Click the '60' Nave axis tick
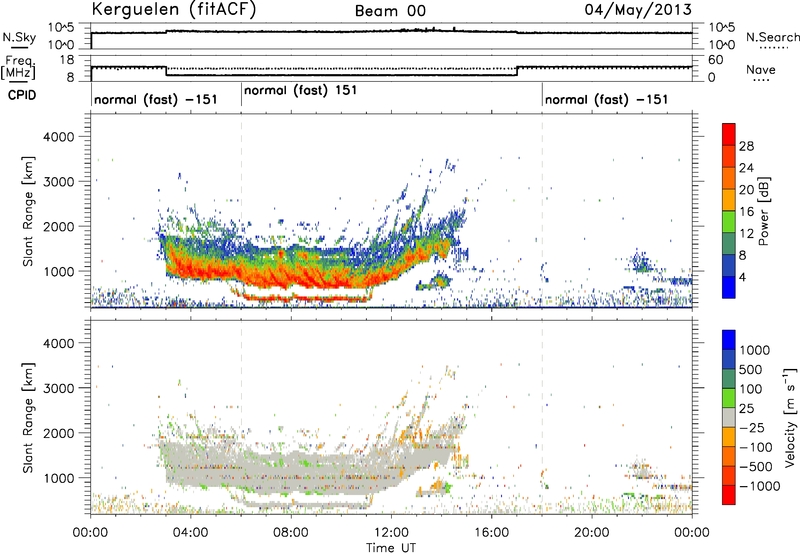The width and height of the screenshot is (800, 554). (716, 60)
